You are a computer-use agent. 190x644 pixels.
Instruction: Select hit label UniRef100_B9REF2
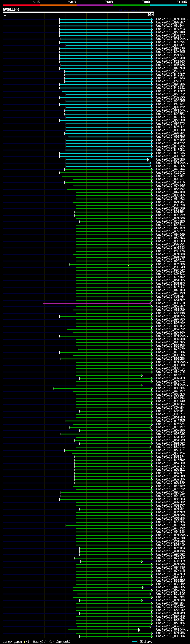point(170,114)
